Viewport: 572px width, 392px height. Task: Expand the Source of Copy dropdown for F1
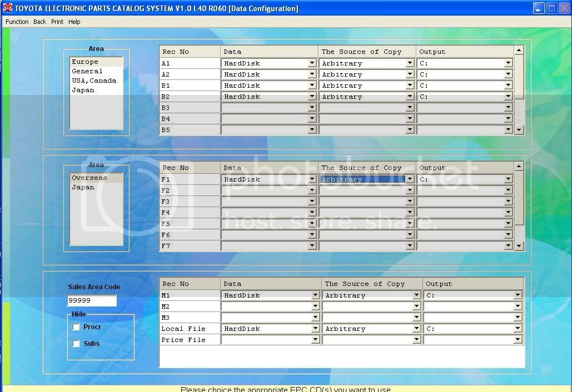410,179
